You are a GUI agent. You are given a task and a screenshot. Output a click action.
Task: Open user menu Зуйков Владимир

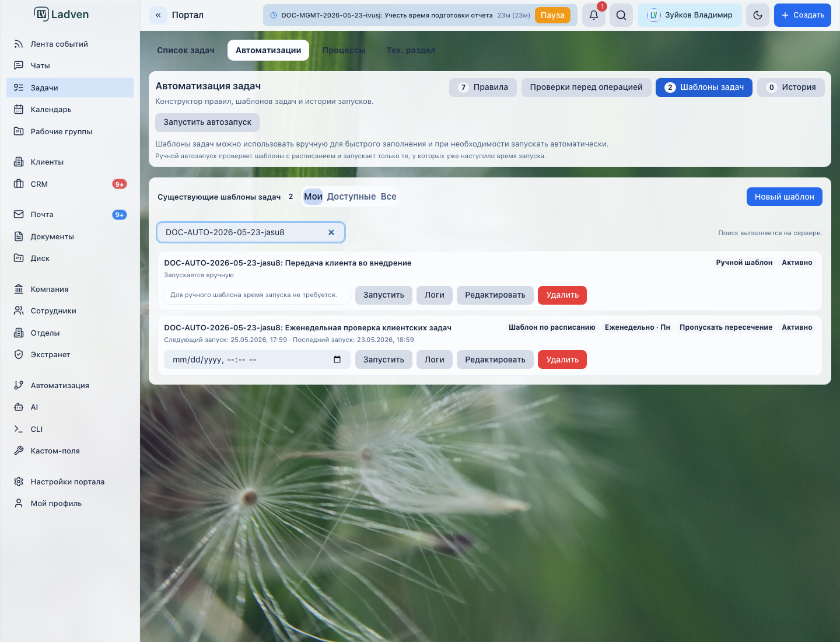[x=689, y=15]
